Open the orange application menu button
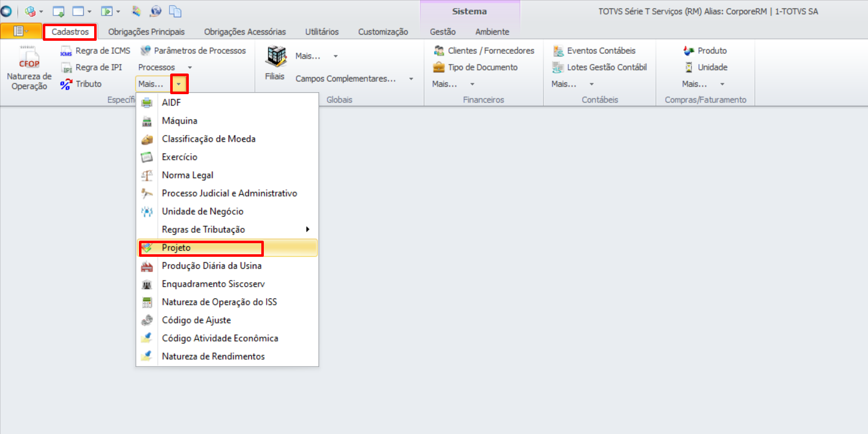This screenshot has height=434, width=868. 21,31
